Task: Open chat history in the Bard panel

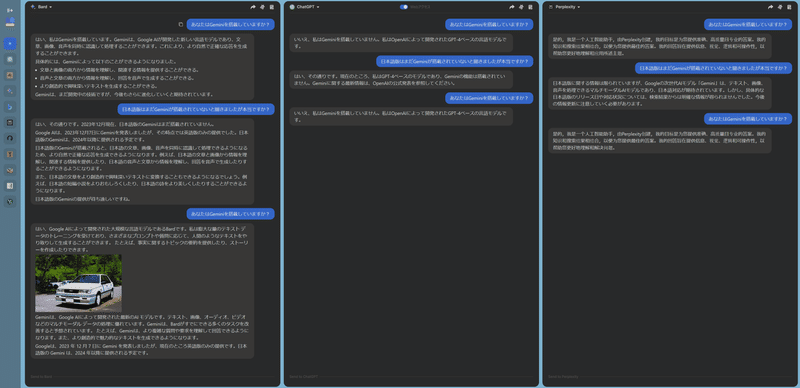Action: [272, 7]
